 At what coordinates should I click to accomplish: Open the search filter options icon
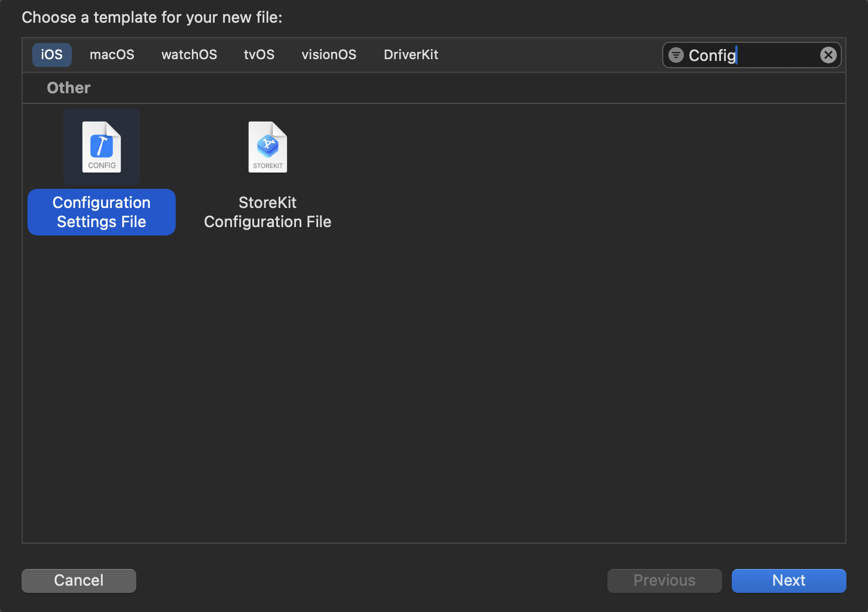[676, 55]
